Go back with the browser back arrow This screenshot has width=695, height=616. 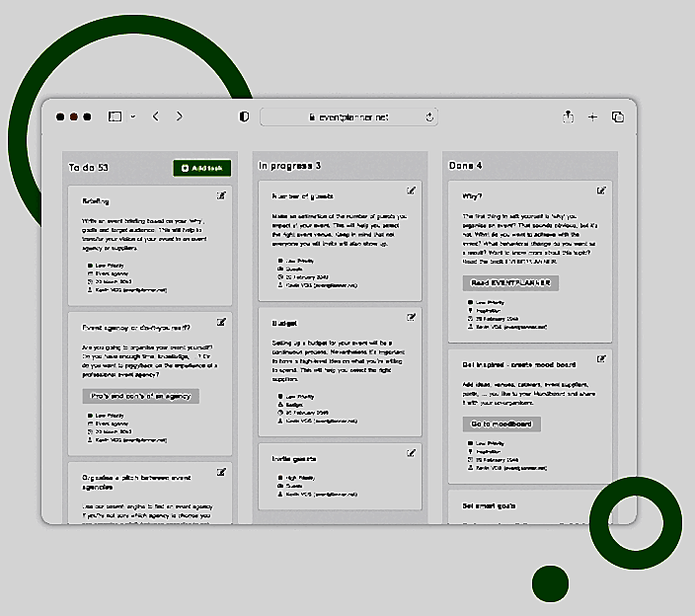point(156,116)
